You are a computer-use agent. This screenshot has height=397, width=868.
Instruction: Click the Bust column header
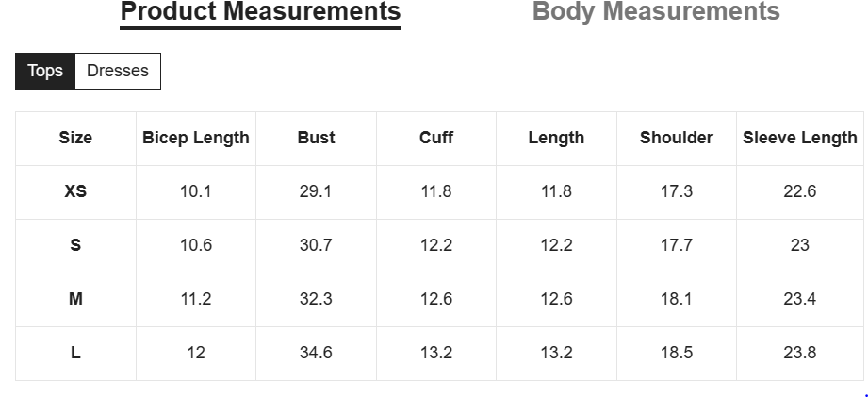coord(316,138)
